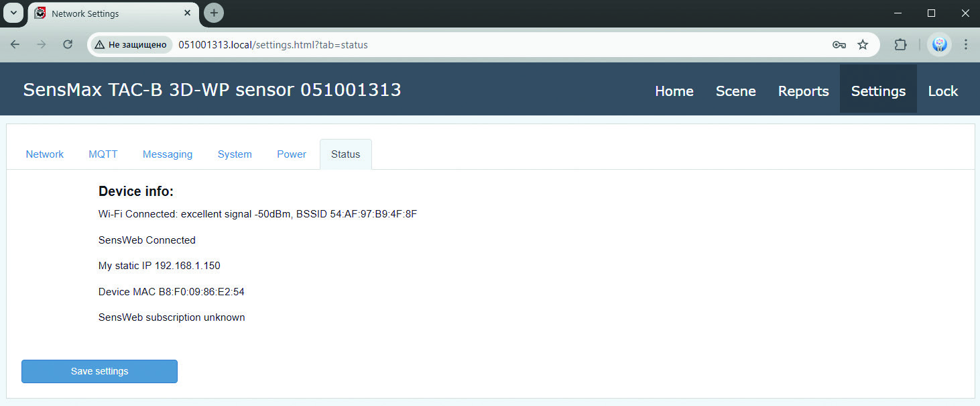Close the browser window
This screenshot has height=406, width=980.
click(964, 13)
